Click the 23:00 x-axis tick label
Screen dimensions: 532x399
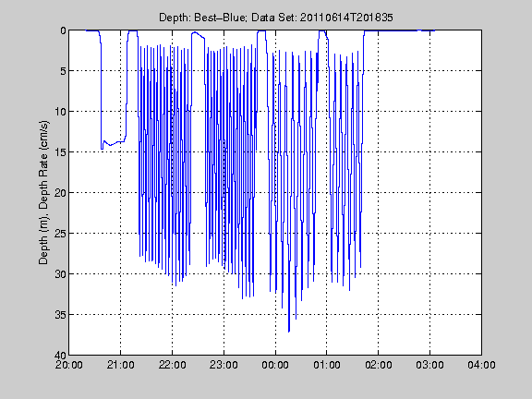(x=224, y=365)
